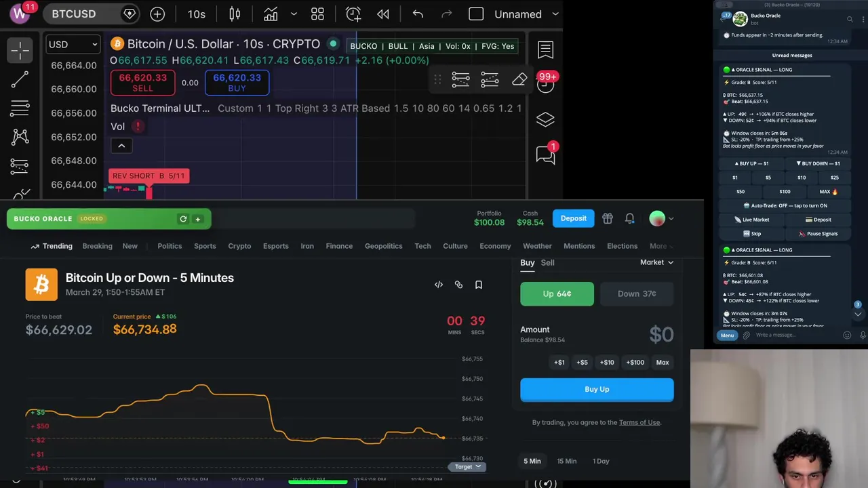Open the object tree layers icon
Screen dimensions: 868x488
coord(545,119)
